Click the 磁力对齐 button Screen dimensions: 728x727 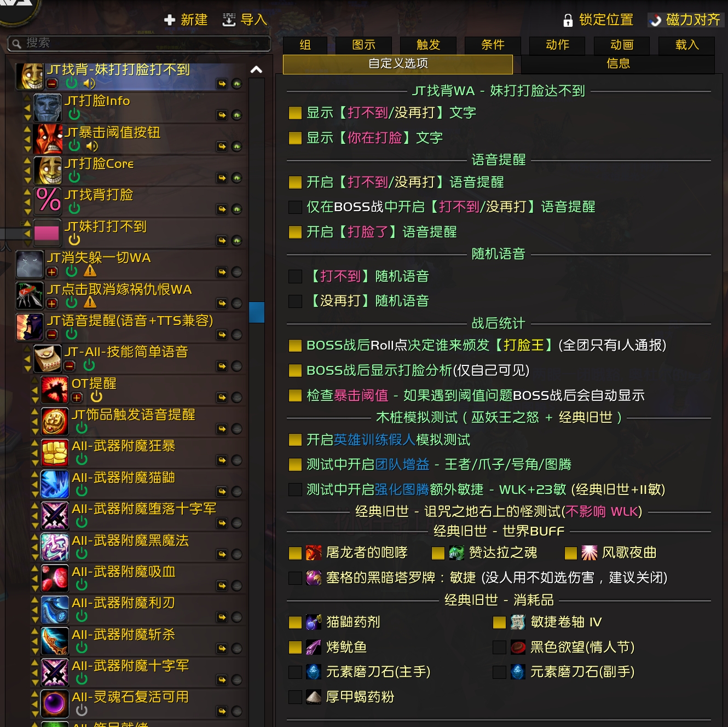coord(686,20)
